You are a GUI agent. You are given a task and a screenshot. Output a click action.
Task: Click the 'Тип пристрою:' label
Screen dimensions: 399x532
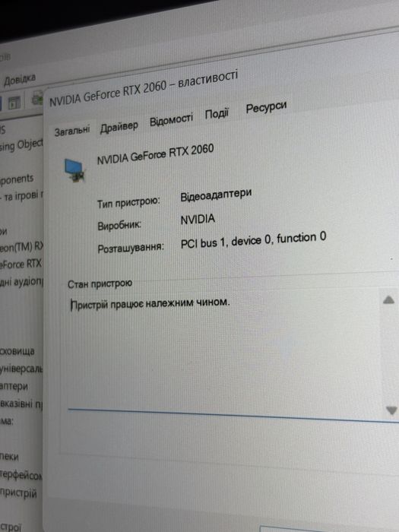128,203
